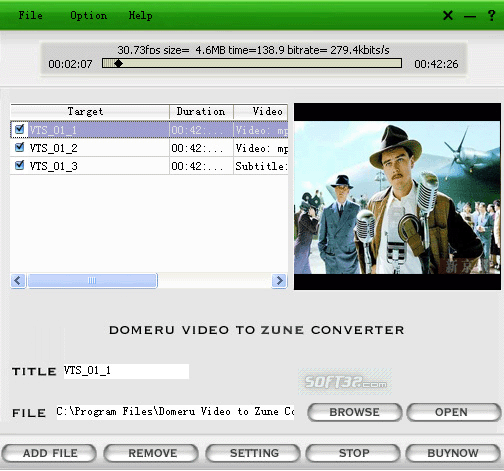Click the horizontal scrollbar thumb

[x=92, y=281]
